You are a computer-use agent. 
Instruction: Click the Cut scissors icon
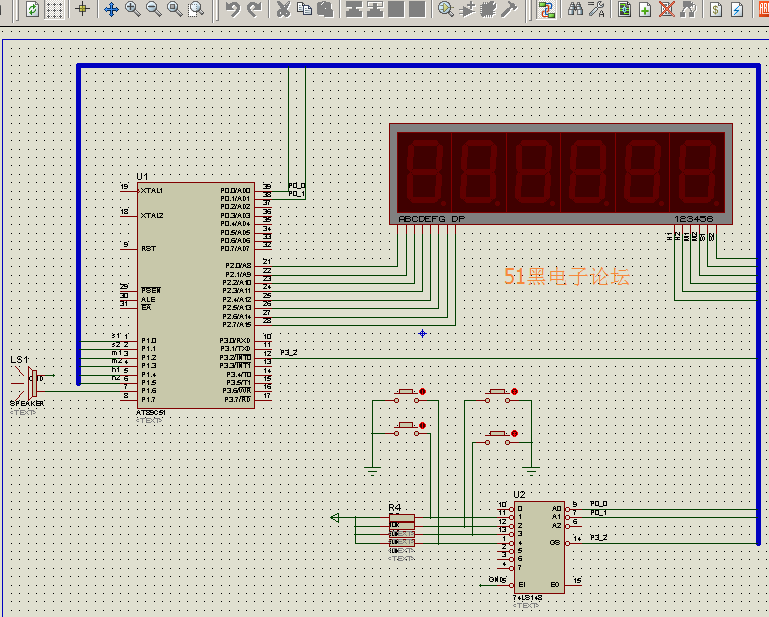pos(283,9)
